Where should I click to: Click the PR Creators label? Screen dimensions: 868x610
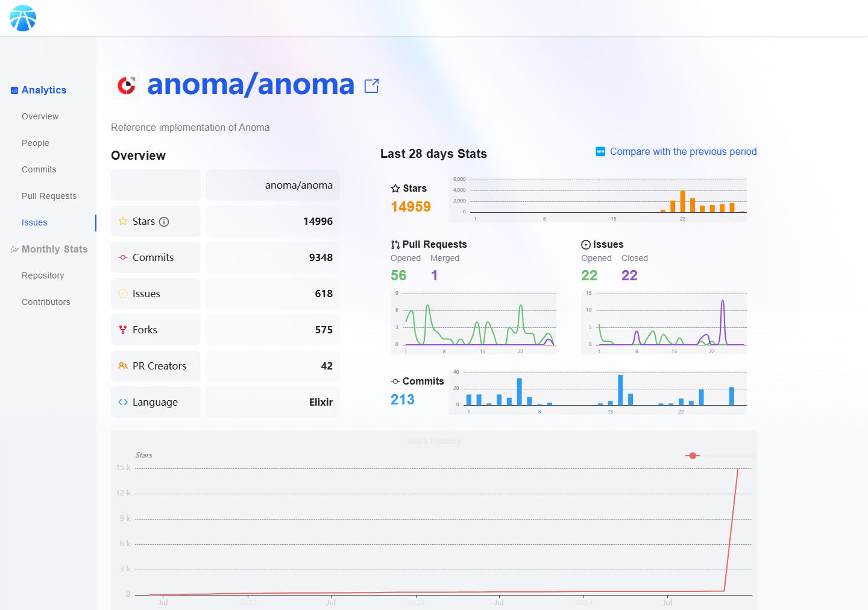point(159,366)
